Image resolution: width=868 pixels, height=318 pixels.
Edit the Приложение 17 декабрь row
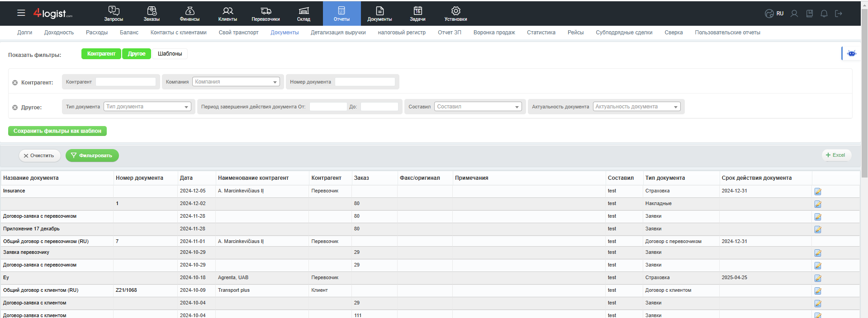coord(818,229)
